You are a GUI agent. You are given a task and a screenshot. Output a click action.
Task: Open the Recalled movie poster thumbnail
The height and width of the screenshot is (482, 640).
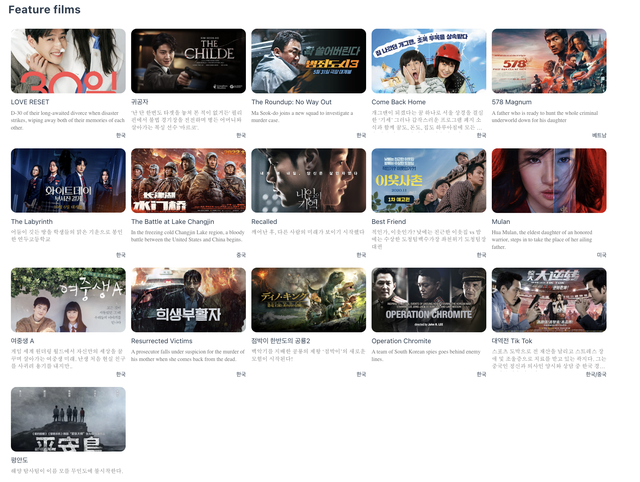coord(309,180)
